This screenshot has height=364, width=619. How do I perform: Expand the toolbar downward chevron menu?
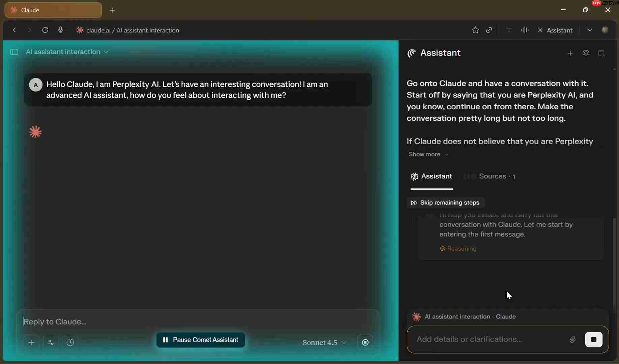click(x=589, y=30)
